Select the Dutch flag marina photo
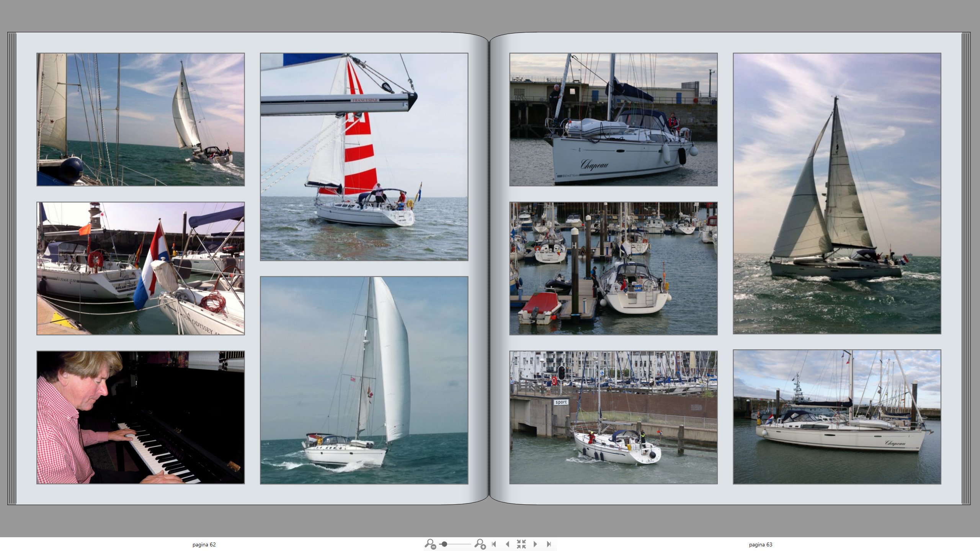This screenshot has width=980, height=551. tap(140, 268)
